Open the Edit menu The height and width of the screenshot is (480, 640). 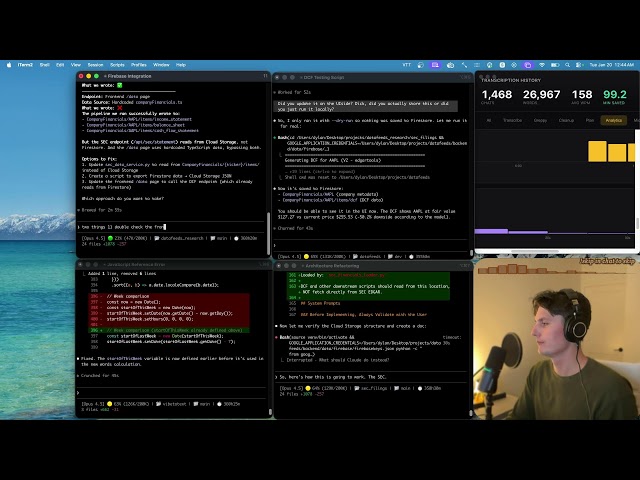[x=60, y=65]
